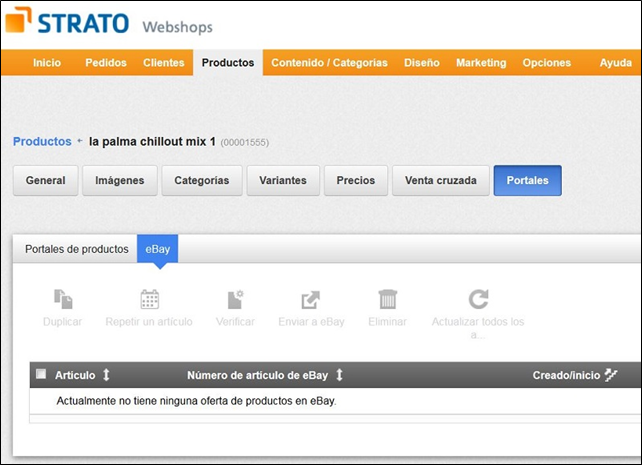The width and height of the screenshot is (642, 465).
Task: Click the Webshops text beside the logo
Action: pyautogui.click(x=177, y=27)
